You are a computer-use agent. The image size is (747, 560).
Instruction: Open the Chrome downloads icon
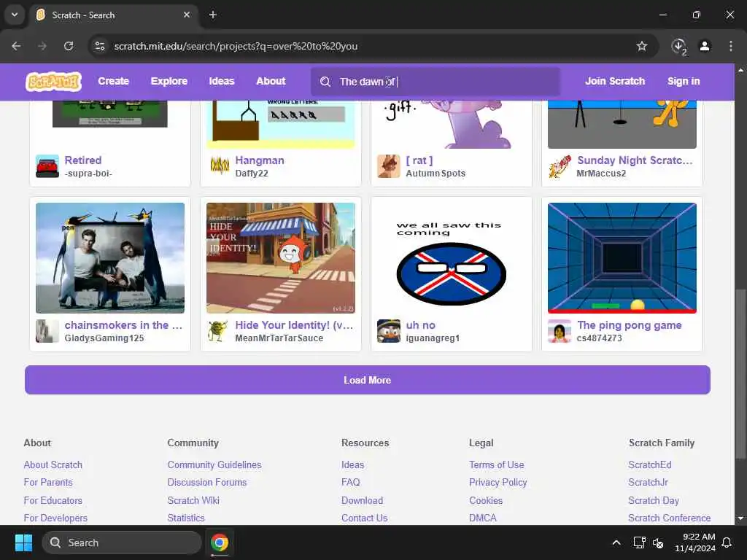click(x=679, y=46)
